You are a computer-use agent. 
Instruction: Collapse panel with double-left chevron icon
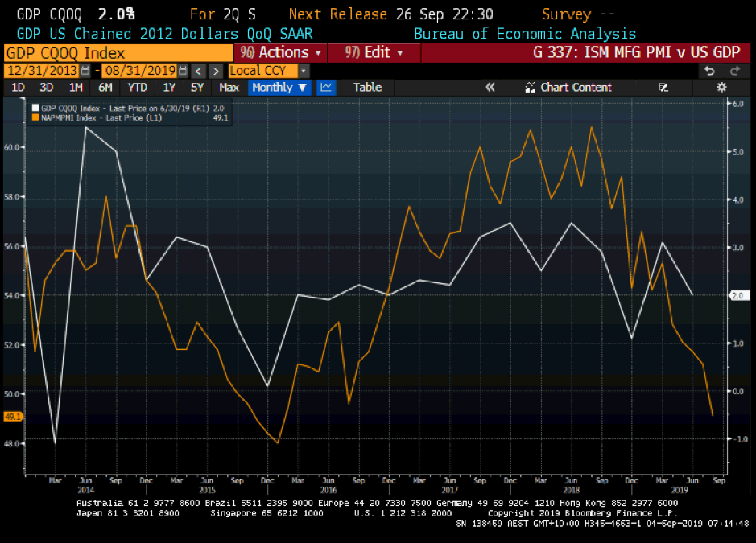click(x=490, y=87)
